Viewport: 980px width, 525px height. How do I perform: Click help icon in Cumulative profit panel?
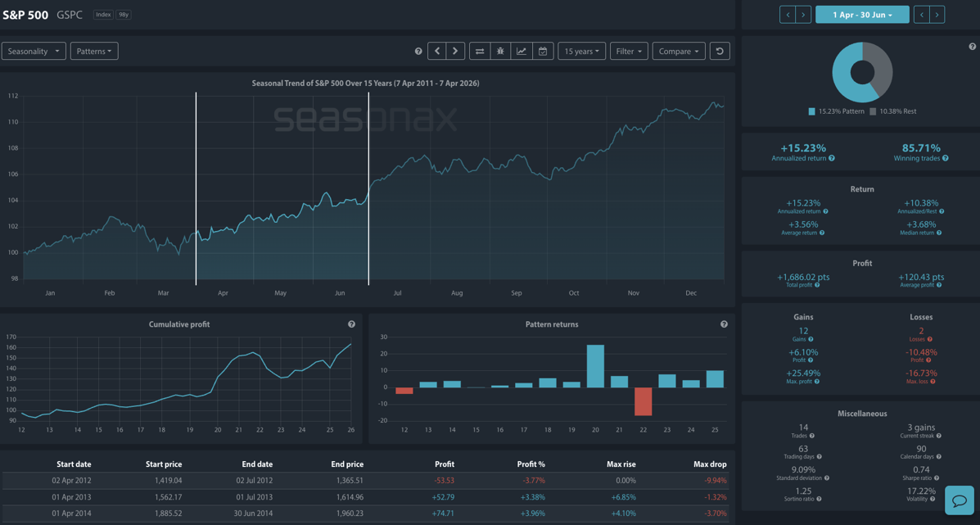tap(351, 324)
